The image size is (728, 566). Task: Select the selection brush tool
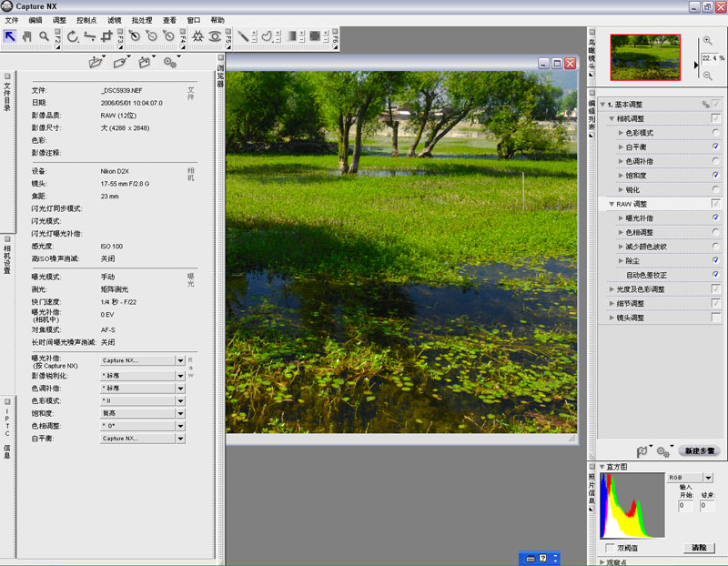click(x=243, y=36)
